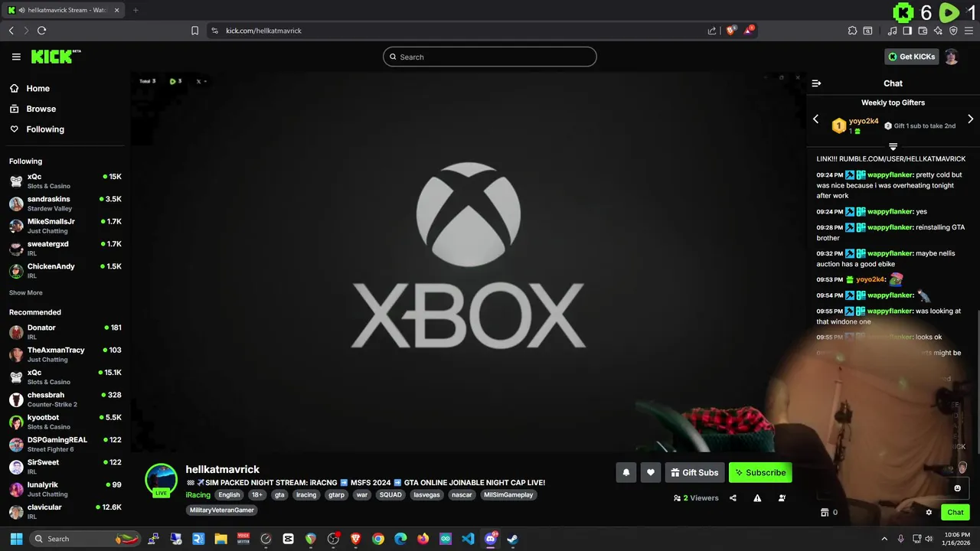This screenshot has height=551, width=980.
Task: Open Brave Rewards triangle icon
Action: (x=748, y=31)
